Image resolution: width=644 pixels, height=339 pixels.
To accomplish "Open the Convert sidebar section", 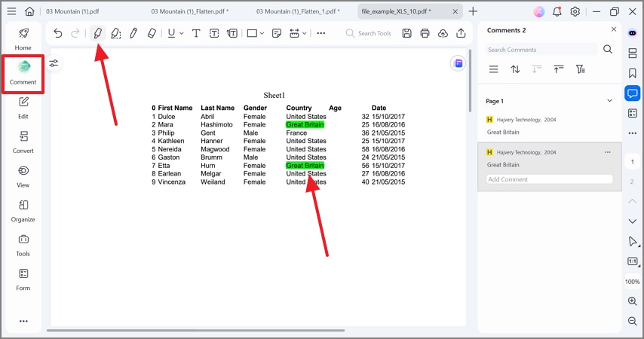I will pos(23,142).
